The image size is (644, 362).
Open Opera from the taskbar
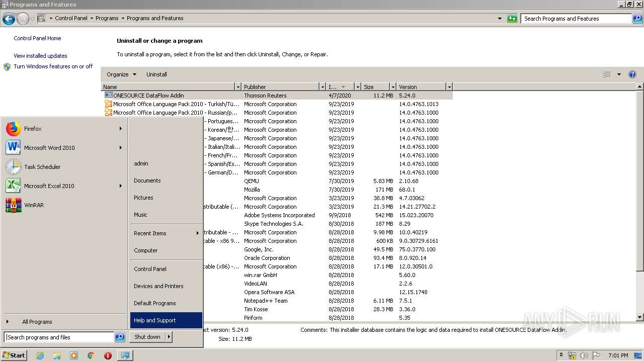(108, 355)
